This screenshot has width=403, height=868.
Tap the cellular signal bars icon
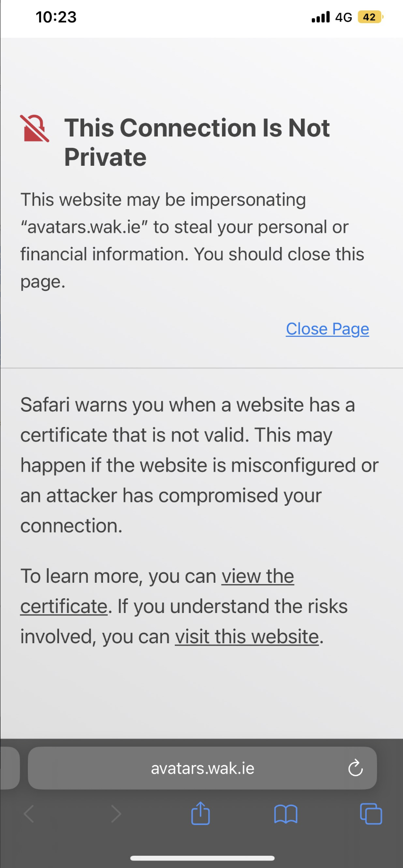(x=321, y=17)
